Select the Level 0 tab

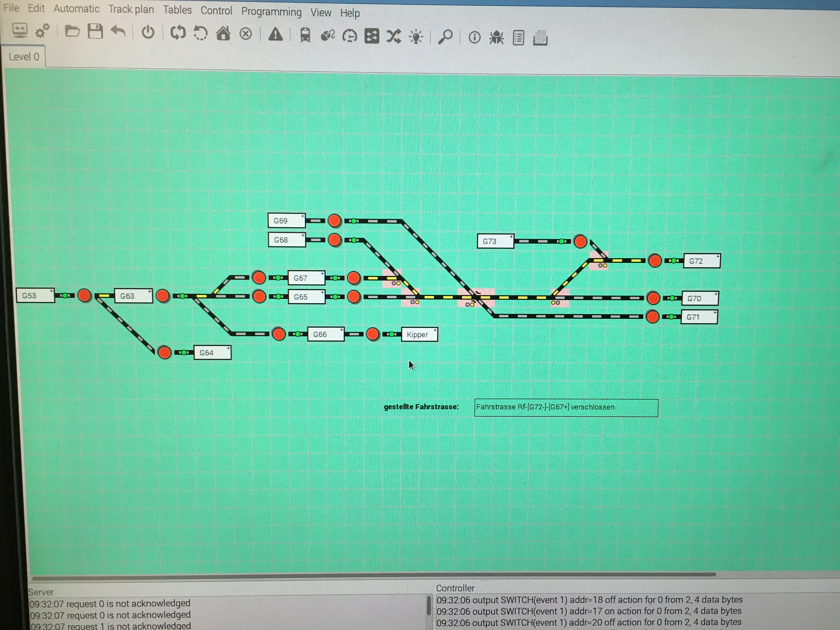pos(24,57)
